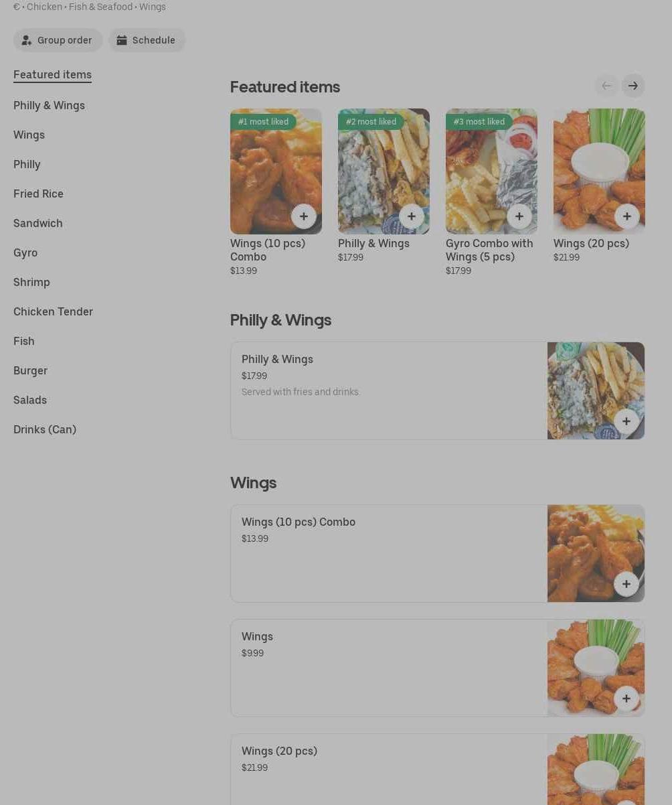Click the previous featured items left arrow

606,86
